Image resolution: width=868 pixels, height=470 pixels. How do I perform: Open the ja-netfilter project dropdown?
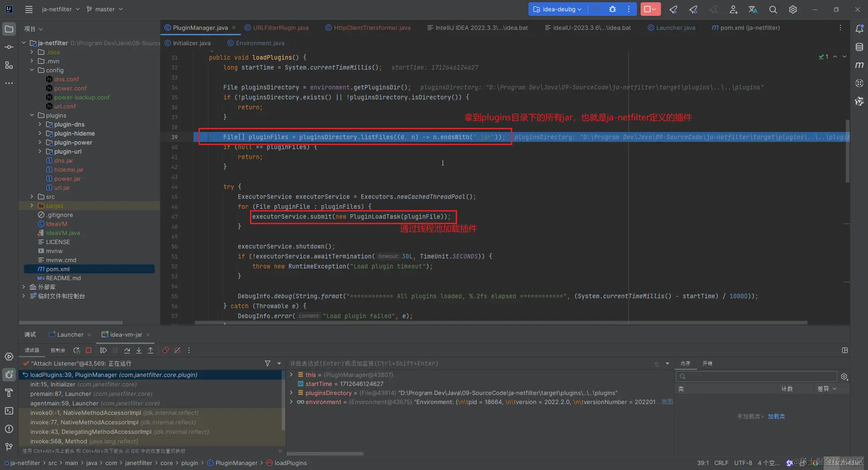tap(61, 9)
